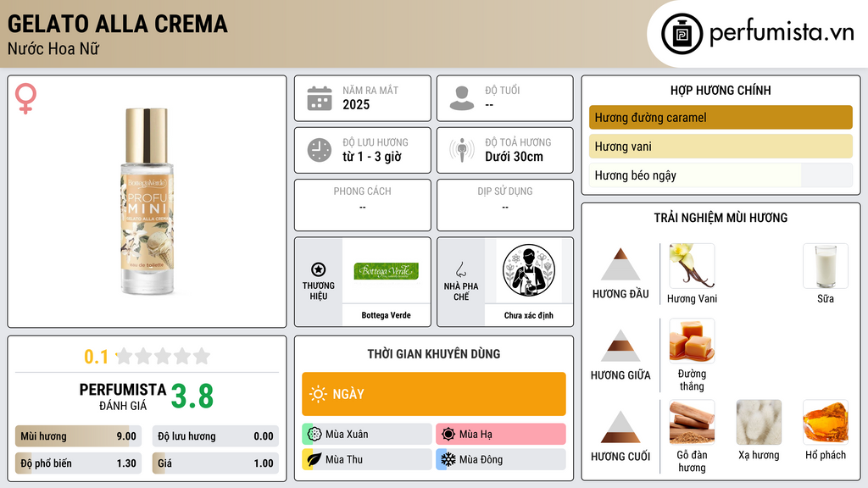Viewport: 868px width, 488px height.
Task: Click the person silhouette icon for Độ tuổi
Action: click(462, 98)
